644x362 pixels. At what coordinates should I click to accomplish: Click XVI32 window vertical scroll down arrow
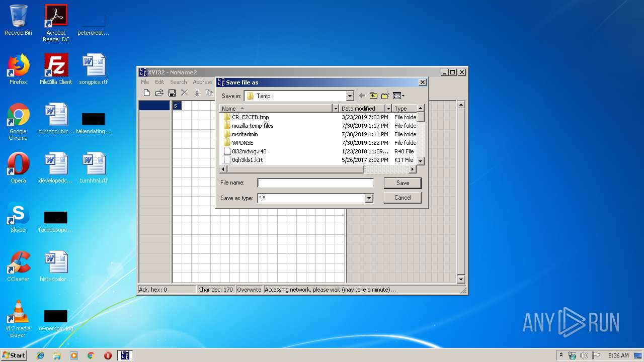[x=461, y=279]
